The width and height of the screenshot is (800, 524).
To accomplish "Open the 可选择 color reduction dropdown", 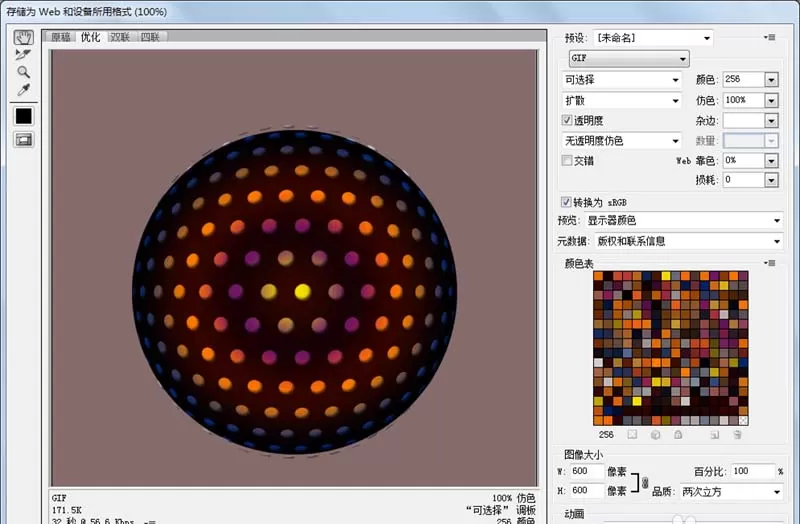I will (x=621, y=80).
